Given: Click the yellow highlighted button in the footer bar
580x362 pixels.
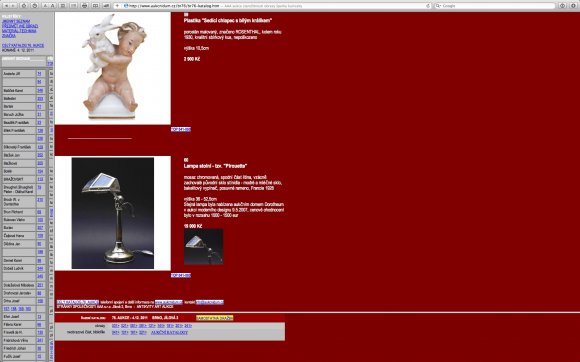Looking at the screenshot, I should [x=215, y=318].
